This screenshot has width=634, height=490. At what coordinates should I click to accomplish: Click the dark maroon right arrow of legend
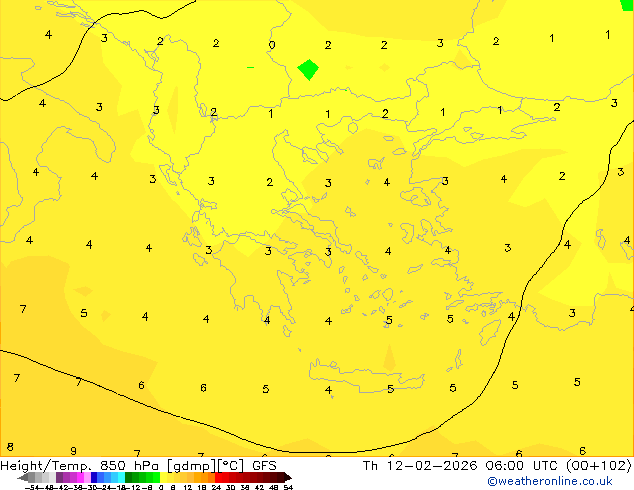click(288, 477)
